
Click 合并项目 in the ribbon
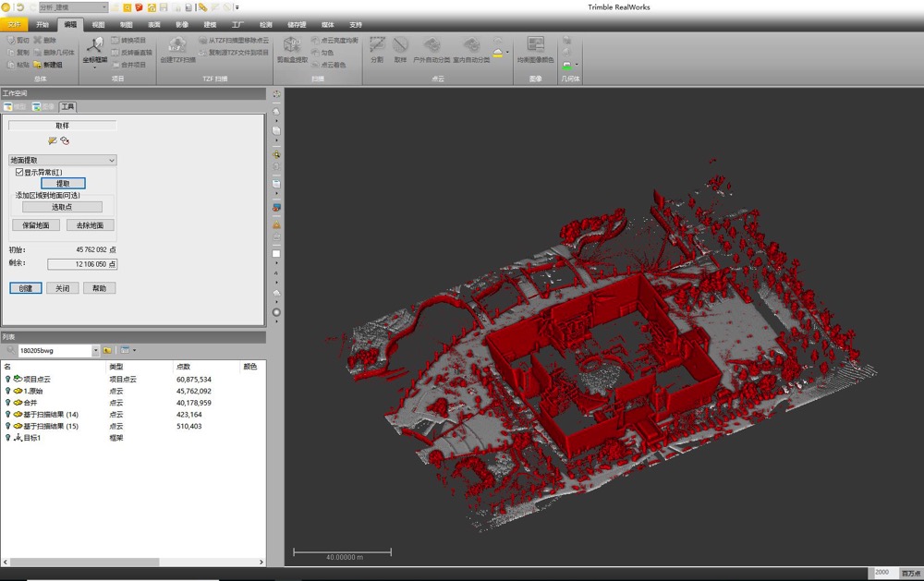(x=128, y=65)
